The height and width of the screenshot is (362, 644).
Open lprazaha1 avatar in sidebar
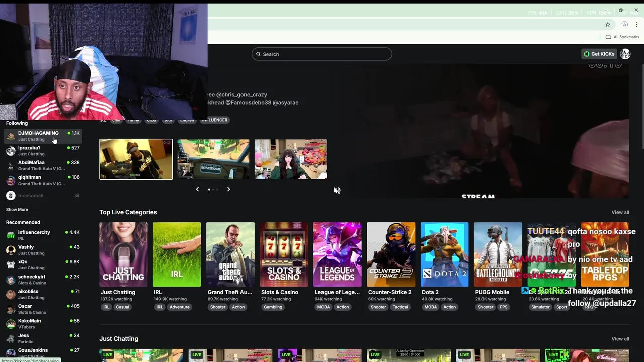(11, 151)
